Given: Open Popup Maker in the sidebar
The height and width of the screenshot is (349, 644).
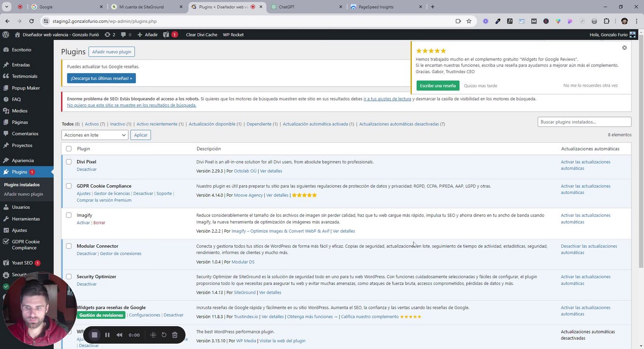Looking at the screenshot, I should 27,88.
